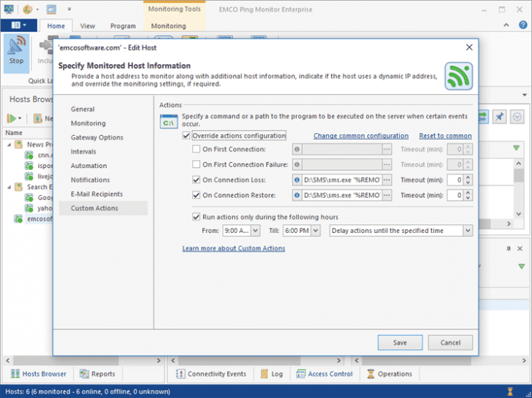Viewport: 532px width, 398px height.
Task: Enable On First Connection Failure checkbox
Action: tap(196, 164)
